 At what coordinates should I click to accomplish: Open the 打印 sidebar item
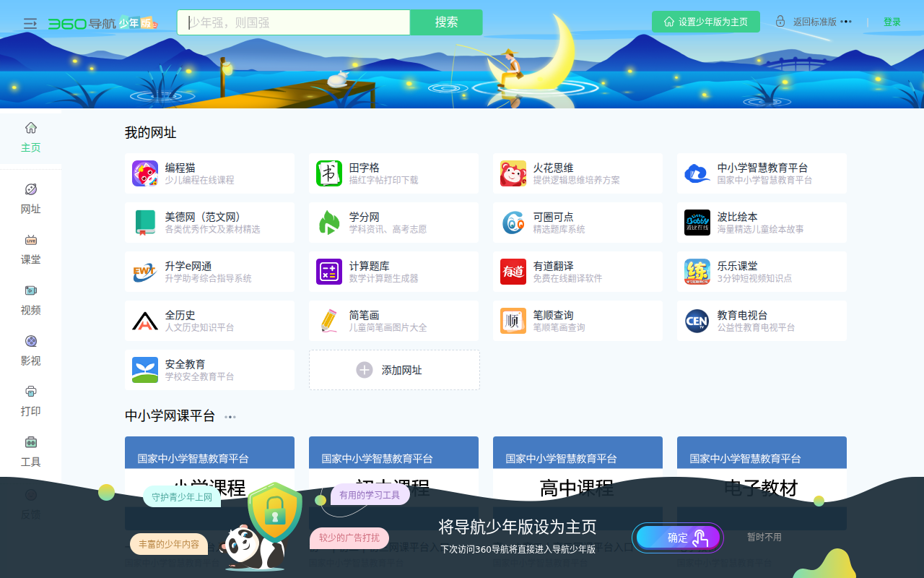click(x=30, y=401)
